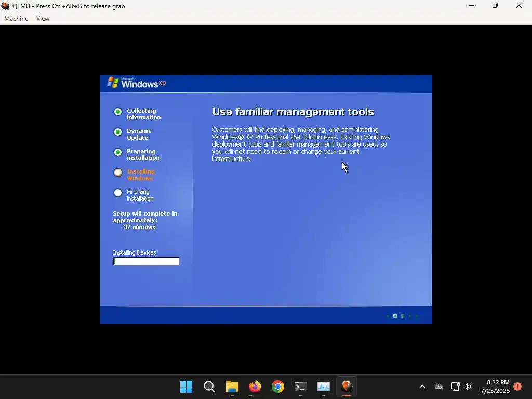Screen dimensions: 532x399
Task: Expand the hidden system tray icons
Action: (422, 387)
